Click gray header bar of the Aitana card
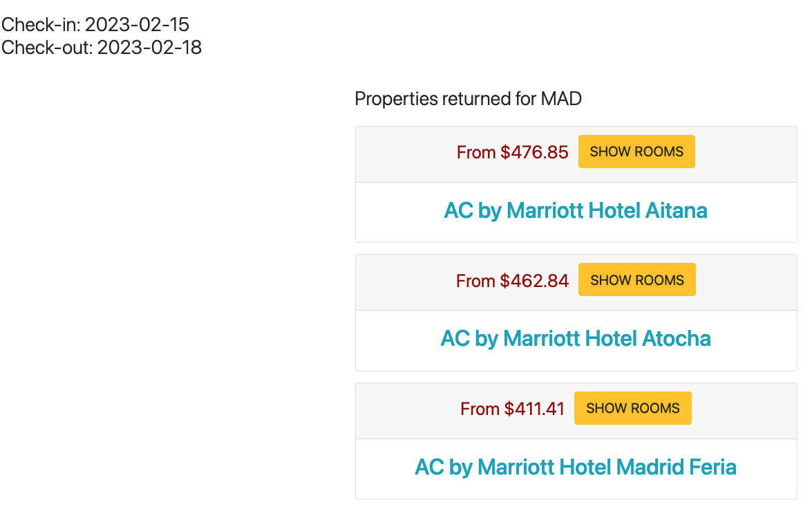This screenshot has width=812, height=507. tap(576, 154)
